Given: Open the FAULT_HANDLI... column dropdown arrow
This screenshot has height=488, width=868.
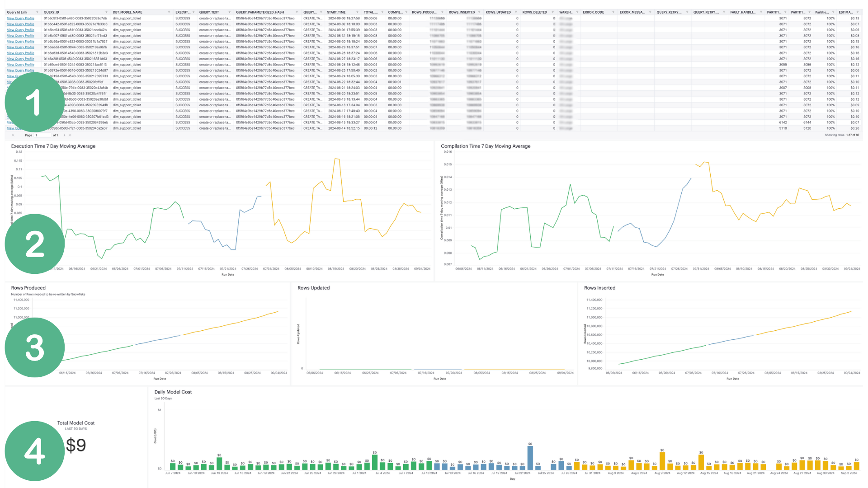Looking at the screenshot, I should point(761,12).
